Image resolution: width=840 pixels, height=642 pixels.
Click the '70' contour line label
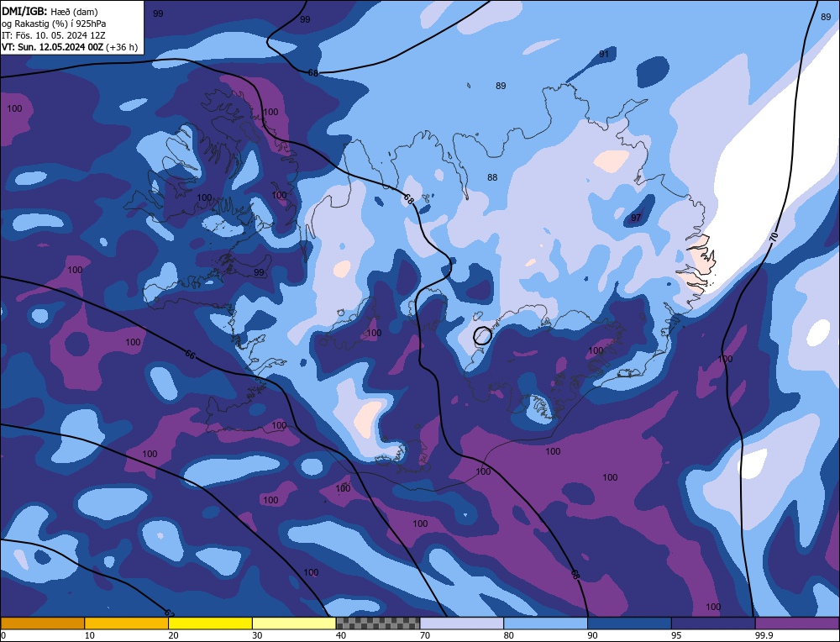point(774,238)
